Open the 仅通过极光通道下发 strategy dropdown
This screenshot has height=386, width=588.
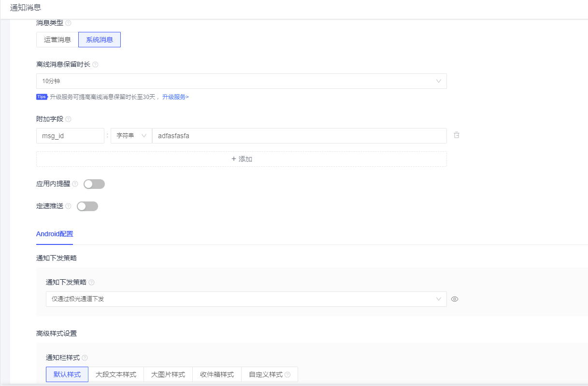[x=246, y=299]
